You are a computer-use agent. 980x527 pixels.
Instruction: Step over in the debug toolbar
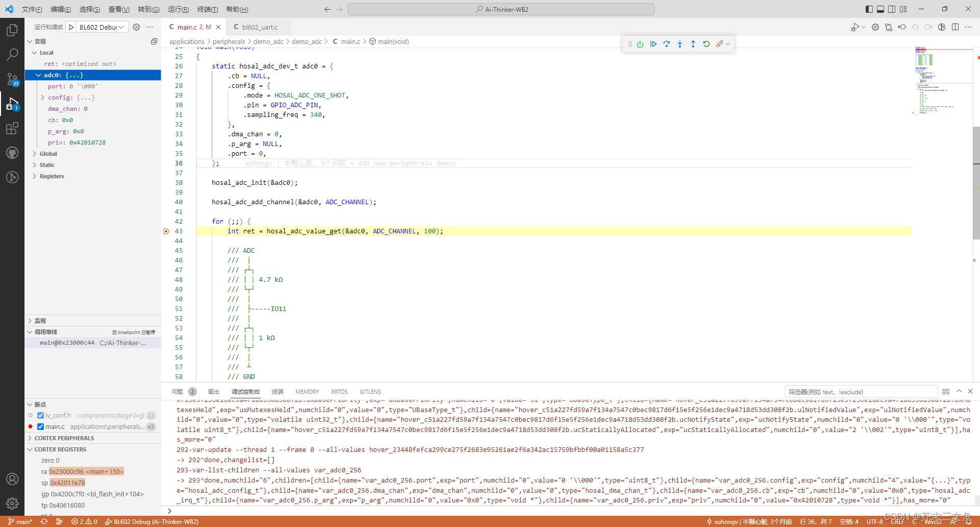667,44
